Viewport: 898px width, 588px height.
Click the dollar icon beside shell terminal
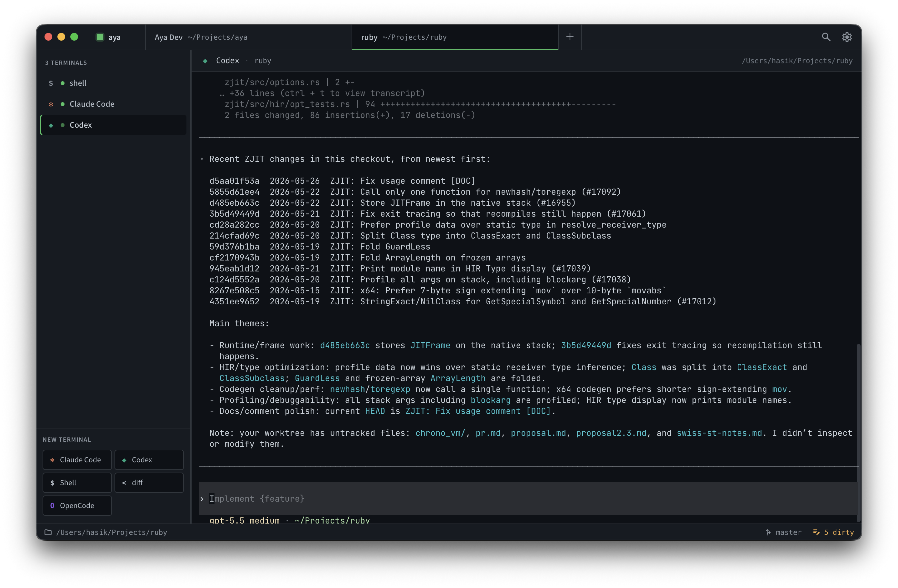point(51,83)
